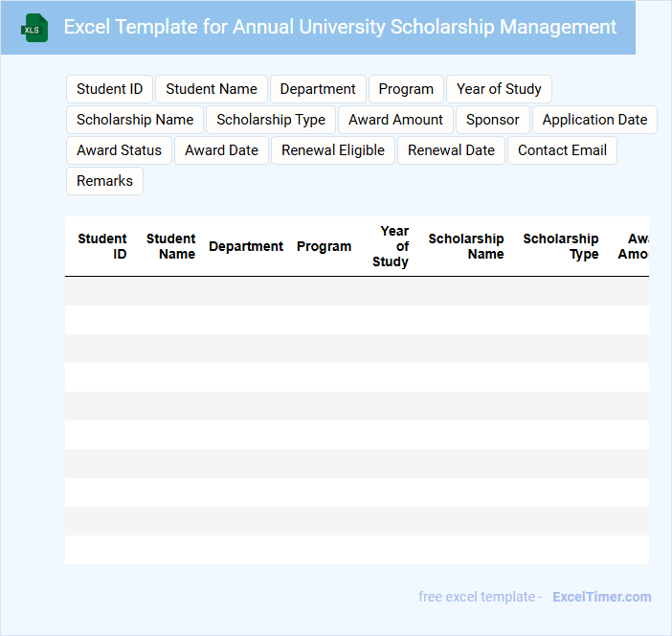Select the Scholarship Name tag
The width and height of the screenshot is (672, 636).
(x=135, y=120)
